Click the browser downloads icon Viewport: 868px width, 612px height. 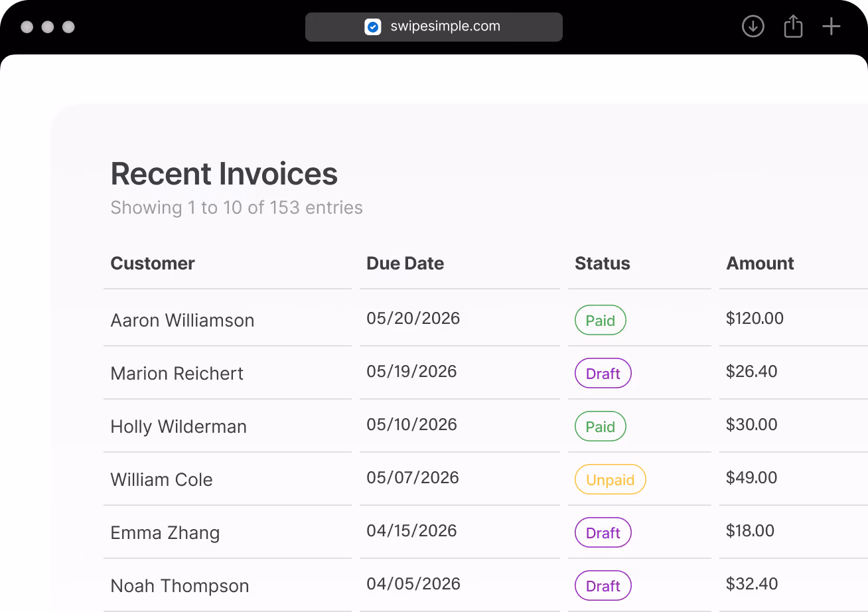753,27
